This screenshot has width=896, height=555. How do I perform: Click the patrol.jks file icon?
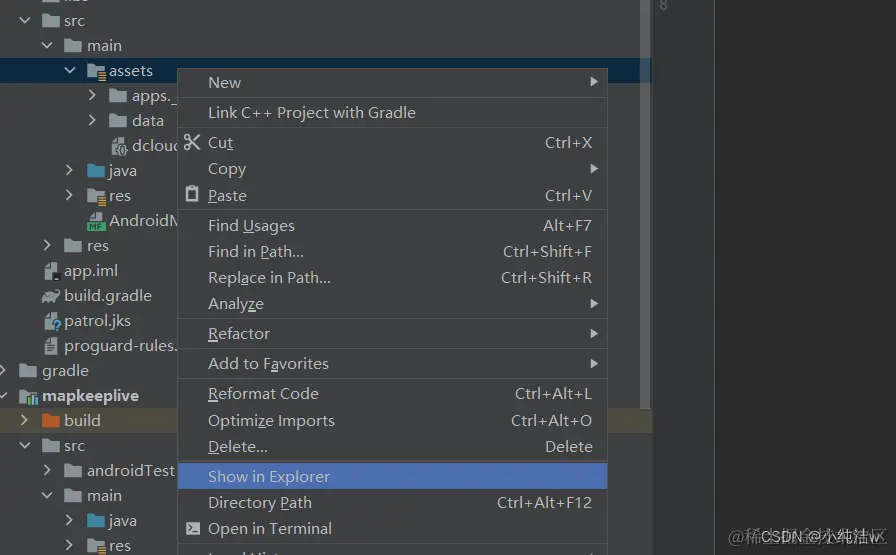(52, 321)
